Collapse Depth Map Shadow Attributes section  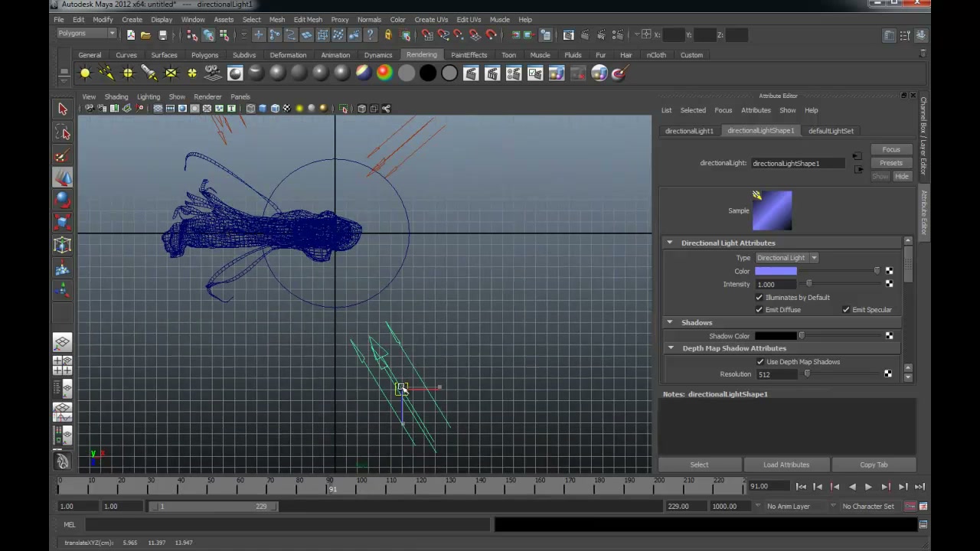click(671, 348)
